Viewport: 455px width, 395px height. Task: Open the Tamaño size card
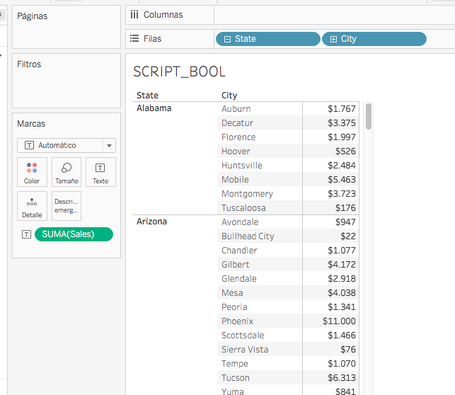coord(66,172)
